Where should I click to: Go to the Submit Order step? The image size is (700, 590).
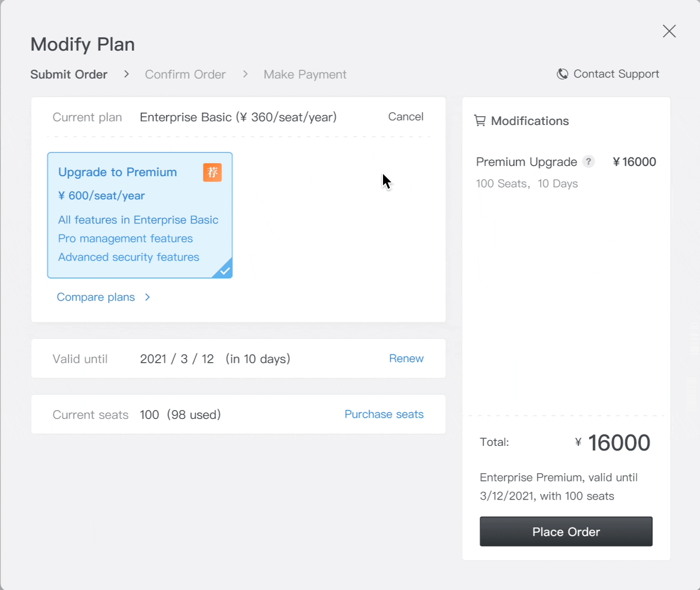pos(69,74)
